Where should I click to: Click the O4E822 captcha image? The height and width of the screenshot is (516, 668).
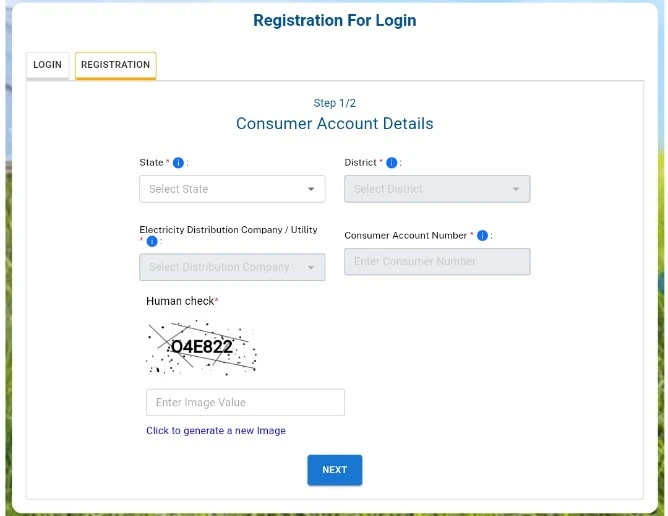coord(202,347)
